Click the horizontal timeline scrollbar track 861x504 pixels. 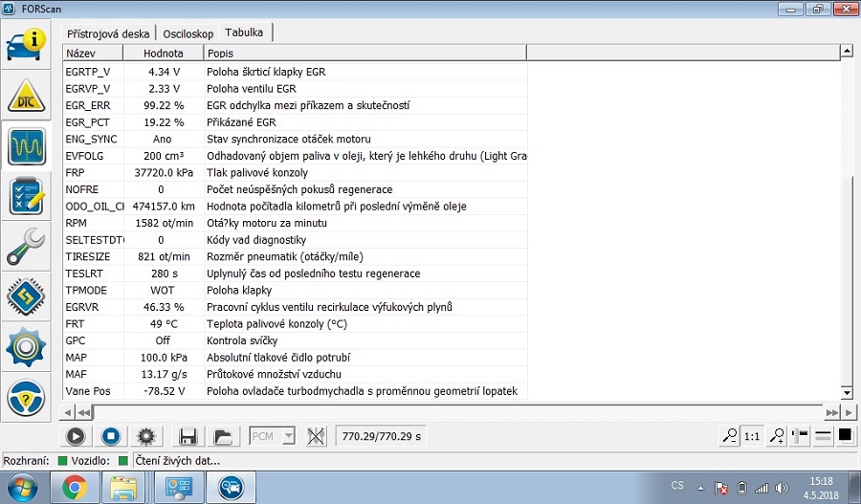point(459,412)
